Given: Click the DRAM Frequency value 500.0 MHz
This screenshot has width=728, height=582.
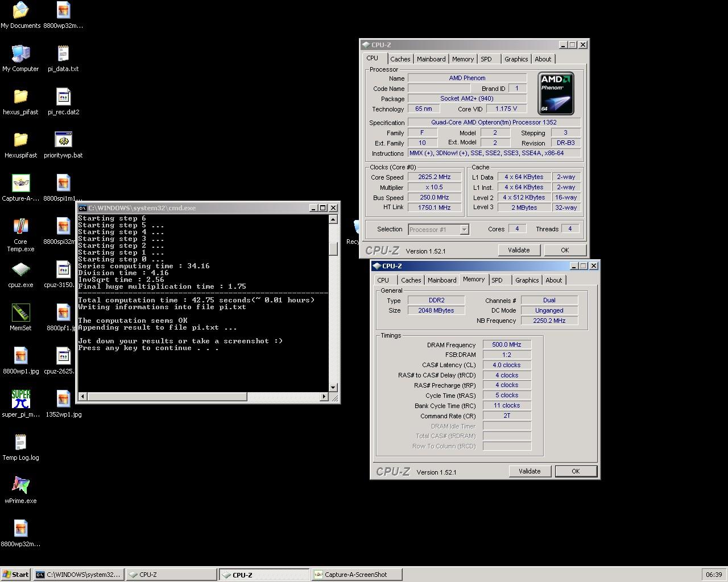Looking at the screenshot, I should click(x=507, y=344).
